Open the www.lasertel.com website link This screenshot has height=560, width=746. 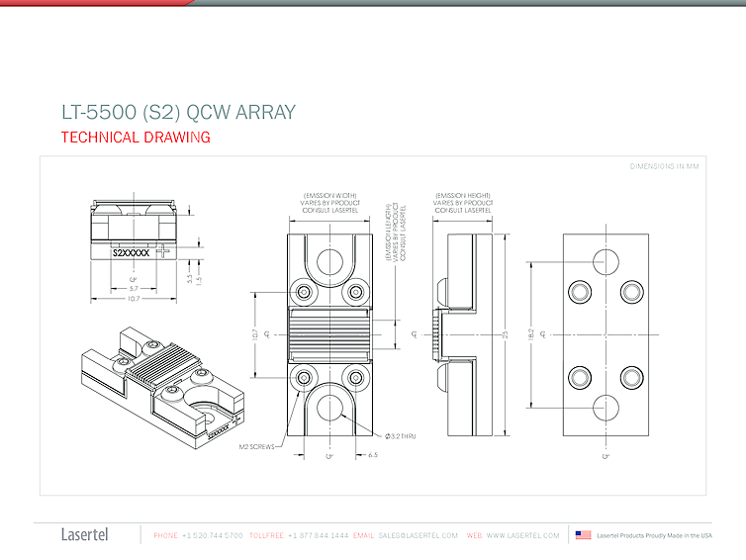522,535
